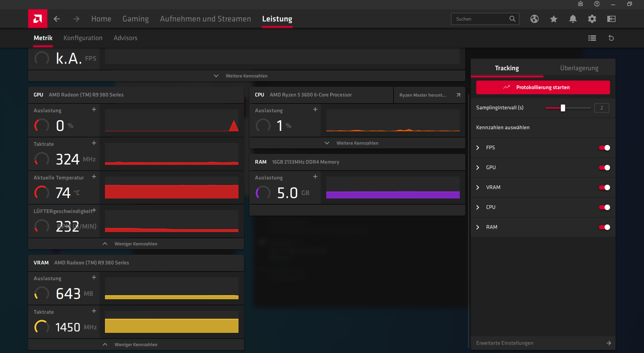This screenshot has width=644, height=353.
Task: Click the reset metrics icon
Action: tap(611, 38)
